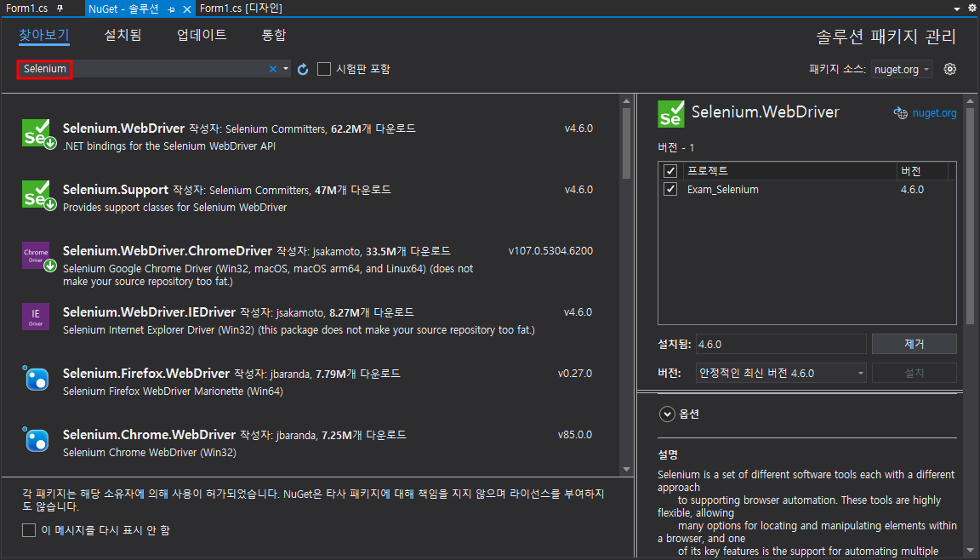Viewport: 980px width, 560px height.
Task: Click the Exam_Selenium project name
Action: click(x=723, y=190)
